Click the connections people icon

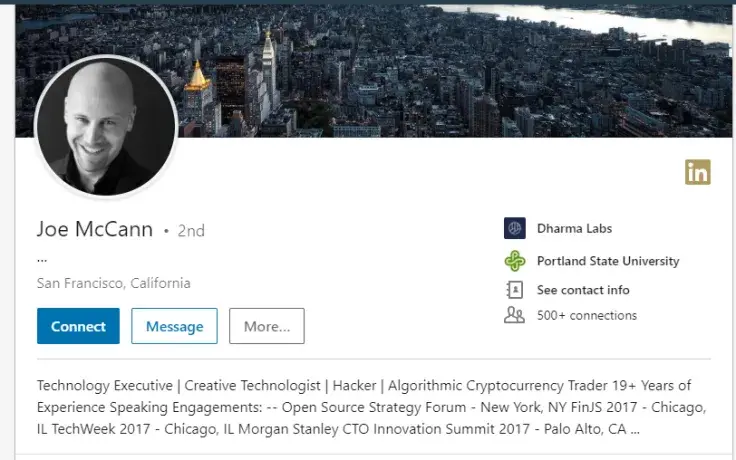pos(515,315)
